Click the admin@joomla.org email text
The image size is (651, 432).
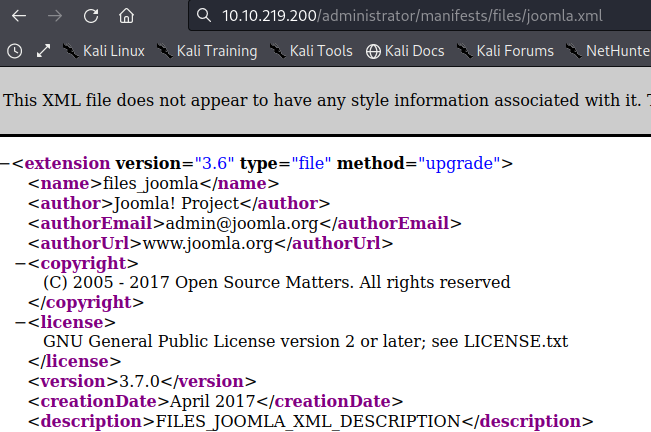point(242,223)
